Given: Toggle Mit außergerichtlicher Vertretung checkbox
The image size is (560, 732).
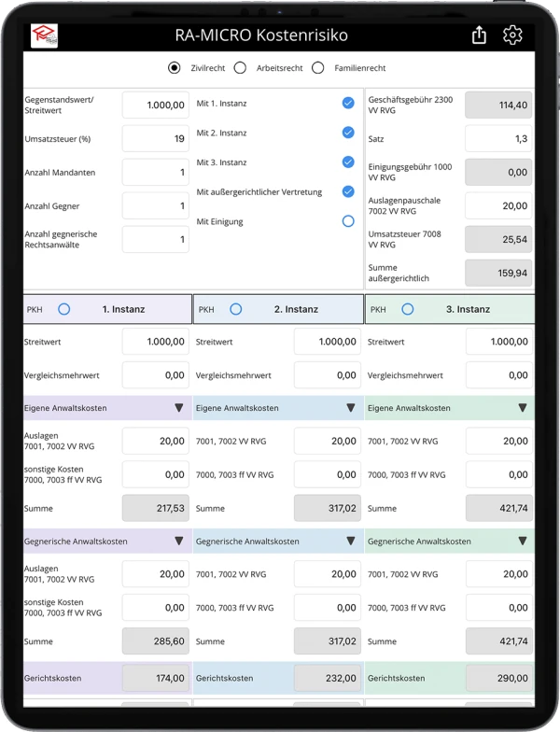Looking at the screenshot, I should pyautogui.click(x=348, y=191).
